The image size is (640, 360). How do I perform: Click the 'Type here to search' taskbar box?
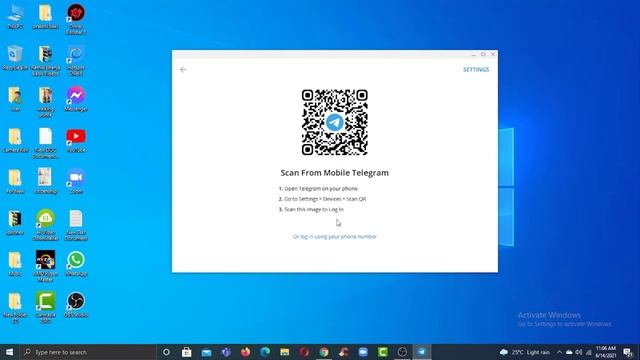pos(88,352)
